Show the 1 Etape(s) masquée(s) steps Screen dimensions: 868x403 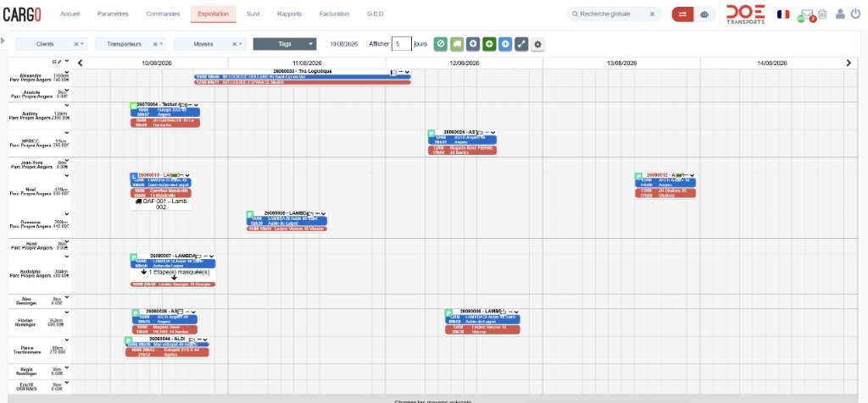[x=174, y=275]
